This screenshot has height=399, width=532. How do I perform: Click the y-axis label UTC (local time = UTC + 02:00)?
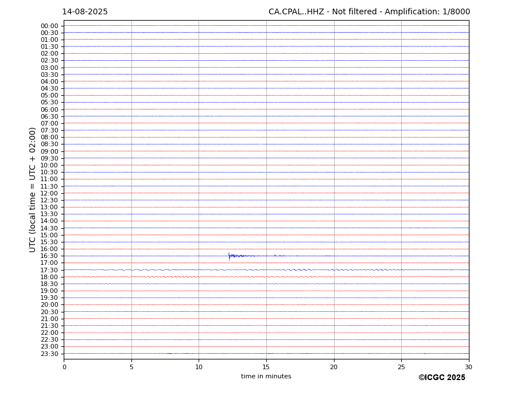33,190
